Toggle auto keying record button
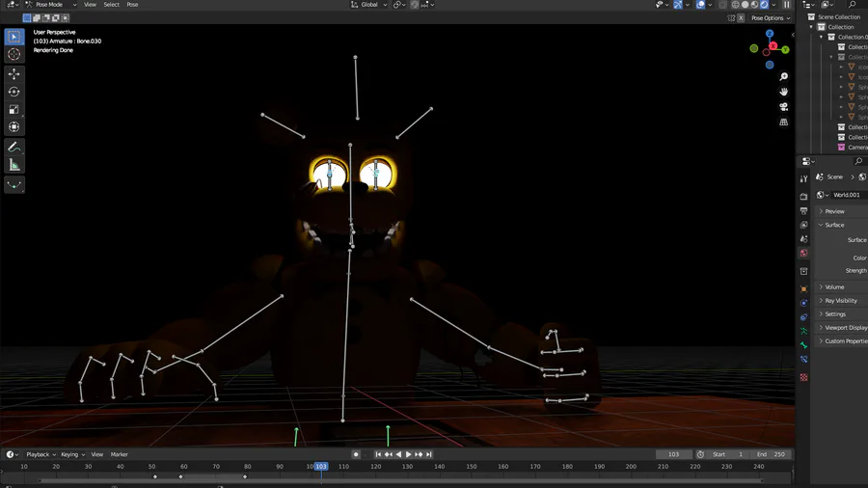The width and height of the screenshot is (868, 488). click(x=356, y=454)
